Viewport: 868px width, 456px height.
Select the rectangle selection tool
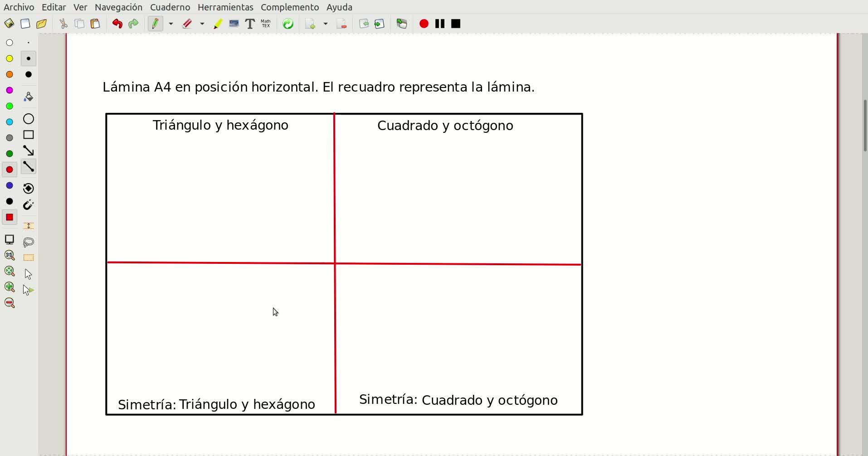click(x=29, y=258)
